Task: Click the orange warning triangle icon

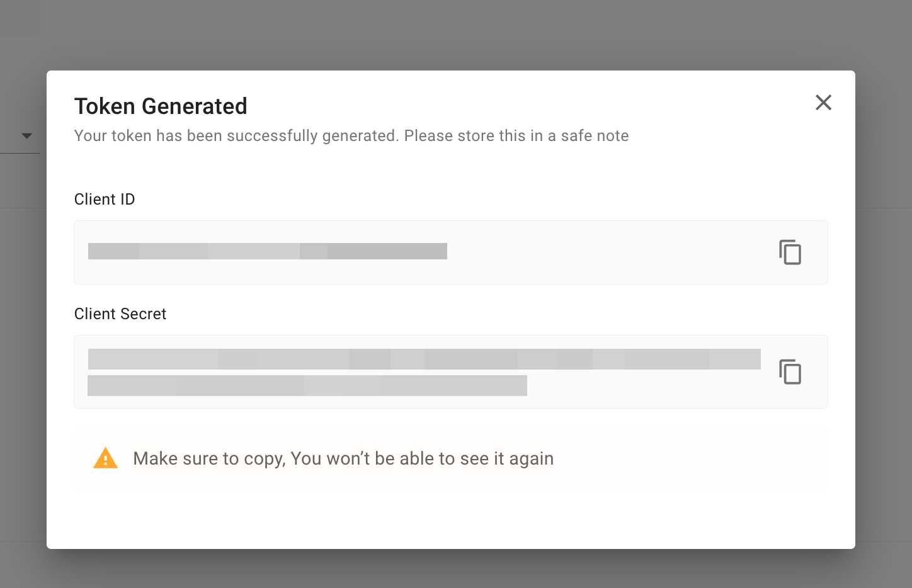Action: tap(106, 458)
